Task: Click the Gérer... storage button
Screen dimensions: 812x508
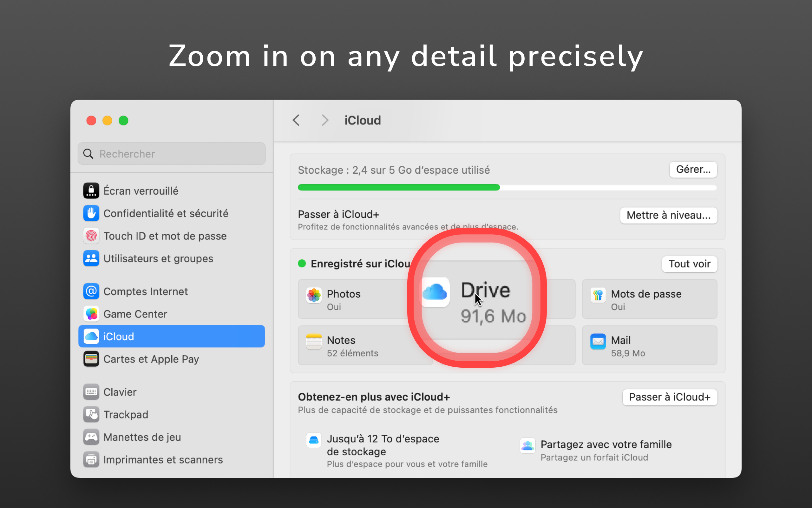Action: (693, 169)
